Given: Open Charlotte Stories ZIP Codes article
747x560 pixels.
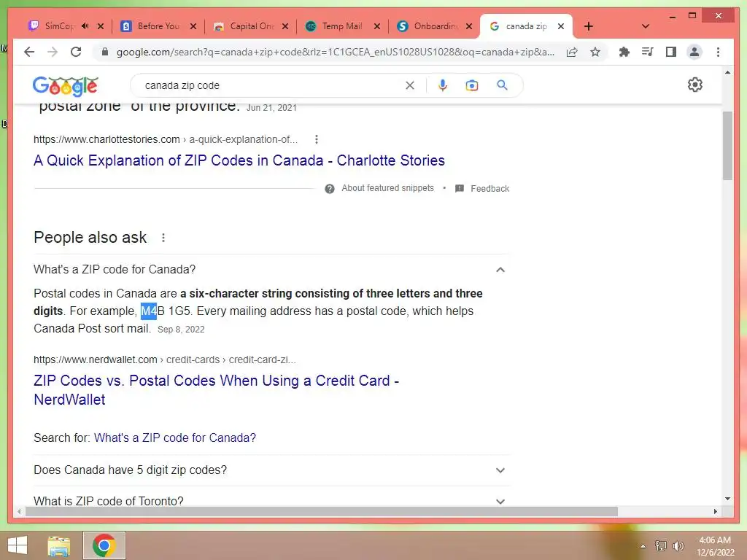Looking at the screenshot, I should [239, 160].
